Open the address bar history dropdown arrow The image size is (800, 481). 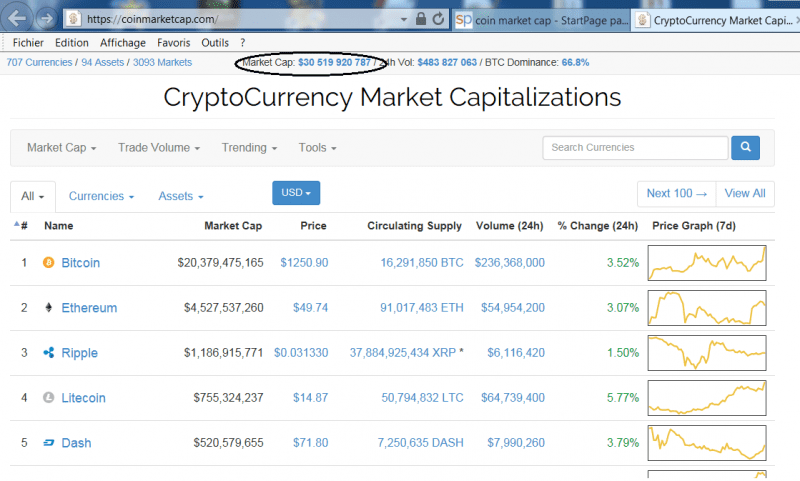coord(404,20)
